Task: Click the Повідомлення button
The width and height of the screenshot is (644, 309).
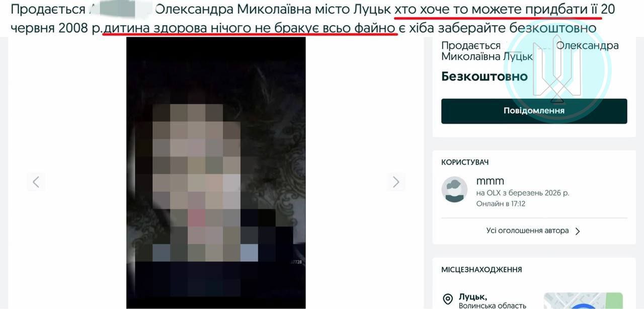Action: coord(534,111)
